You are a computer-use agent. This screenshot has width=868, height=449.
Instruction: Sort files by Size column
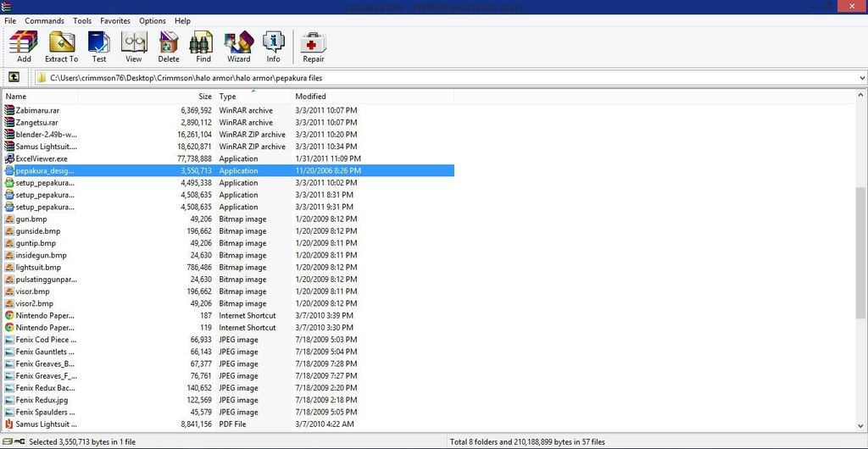(x=147, y=97)
